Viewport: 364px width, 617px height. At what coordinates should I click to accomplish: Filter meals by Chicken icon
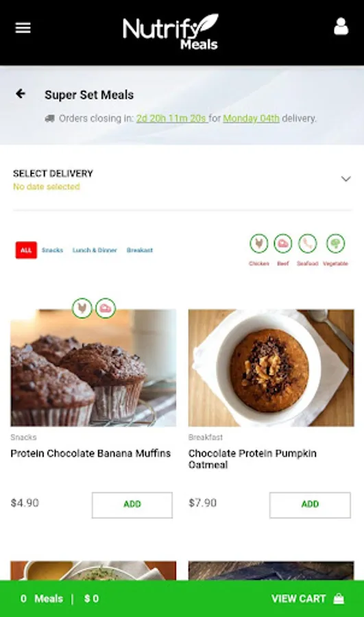coord(259,243)
